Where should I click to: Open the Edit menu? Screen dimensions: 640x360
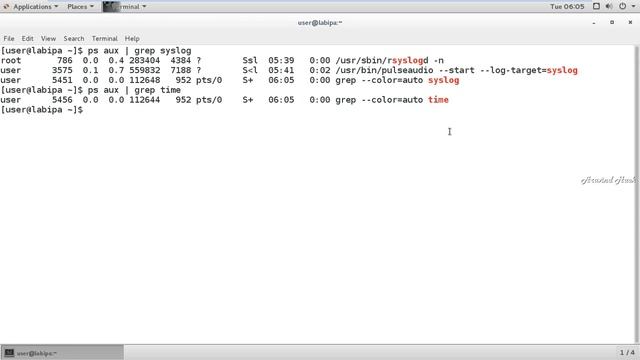[x=27, y=38]
